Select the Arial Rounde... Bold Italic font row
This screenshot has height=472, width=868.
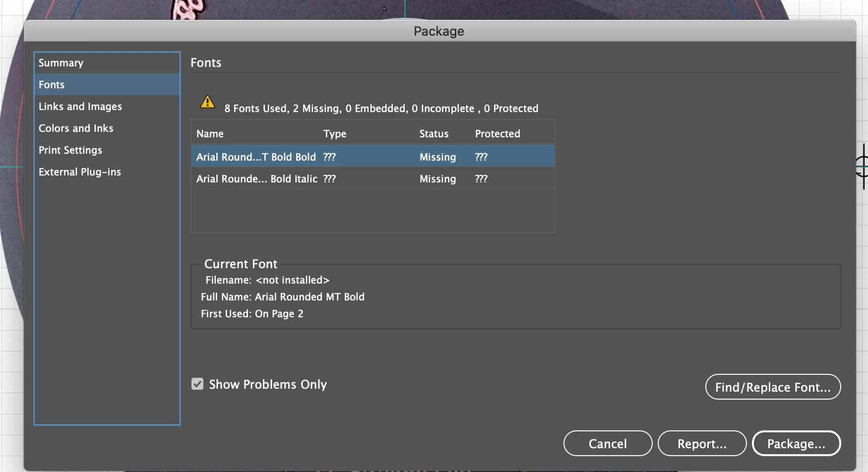pos(373,178)
